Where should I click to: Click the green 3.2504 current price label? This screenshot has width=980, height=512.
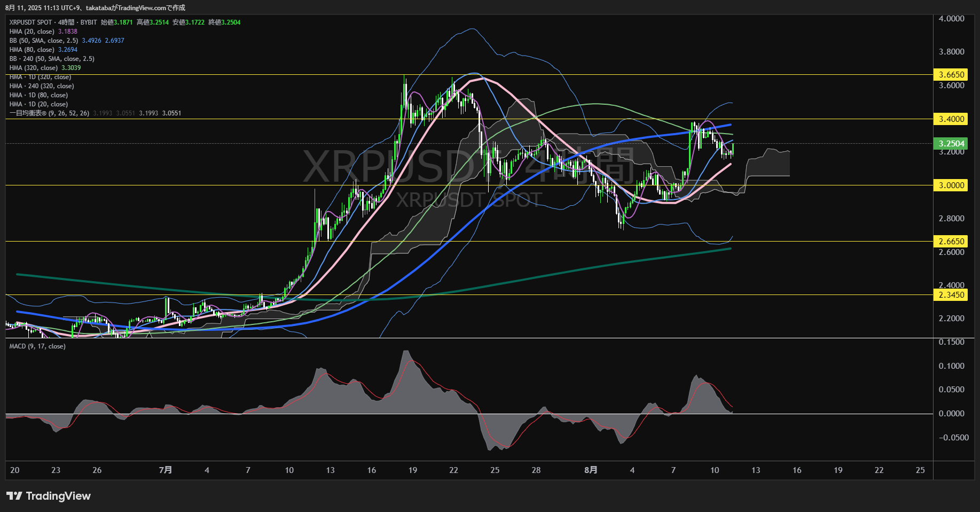pyautogui.click(x=950, y=143)
